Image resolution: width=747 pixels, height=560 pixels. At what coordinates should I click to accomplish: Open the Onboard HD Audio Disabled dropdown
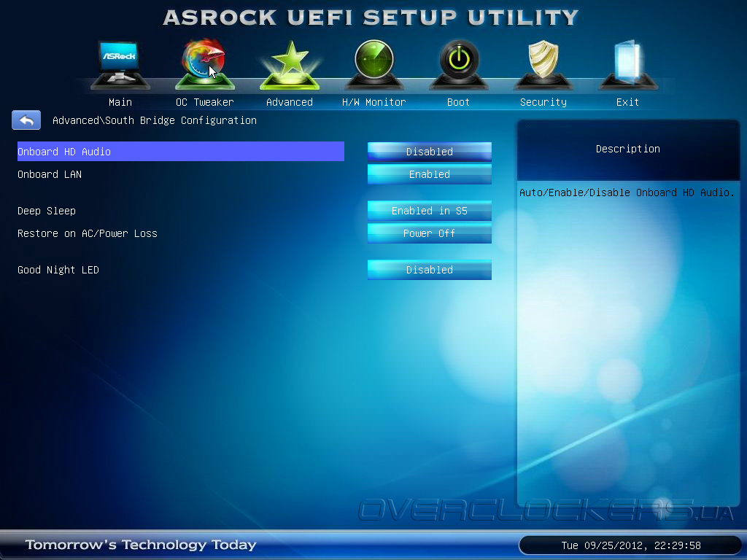[429, 152]
